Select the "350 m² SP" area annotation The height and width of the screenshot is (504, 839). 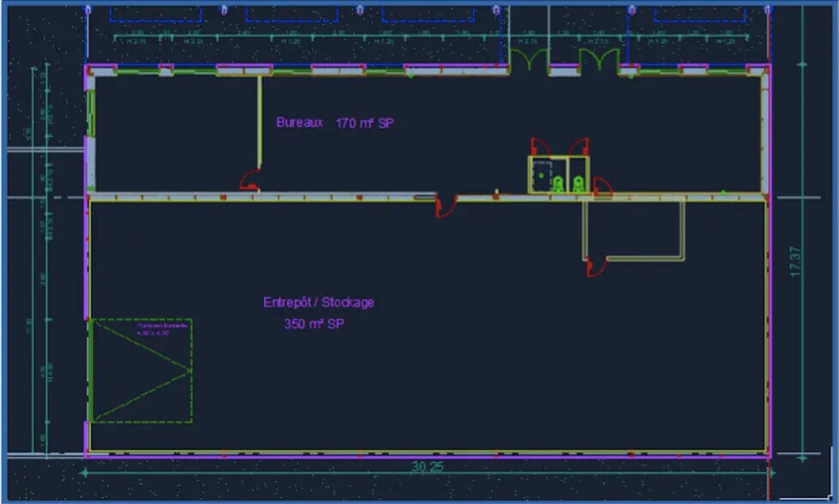click(314, 324)
